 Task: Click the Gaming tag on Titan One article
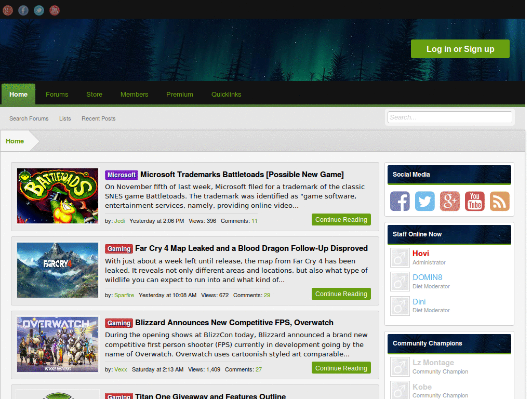click(119, 396)
